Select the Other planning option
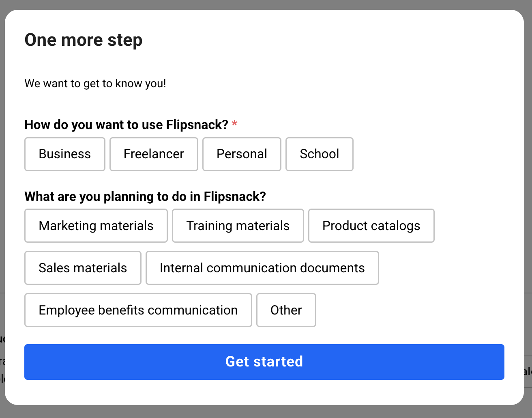 pos(286,310)
